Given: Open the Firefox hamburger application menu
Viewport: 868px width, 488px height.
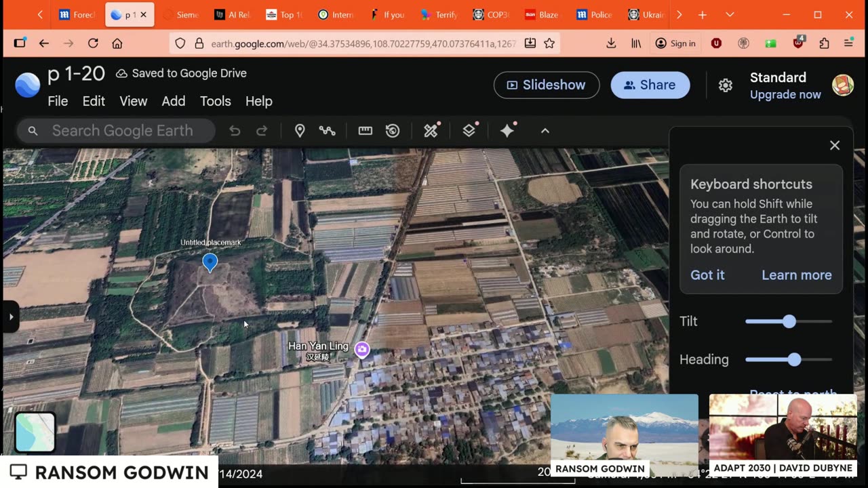Looking at the screenshot, I should tap(848, 43).
